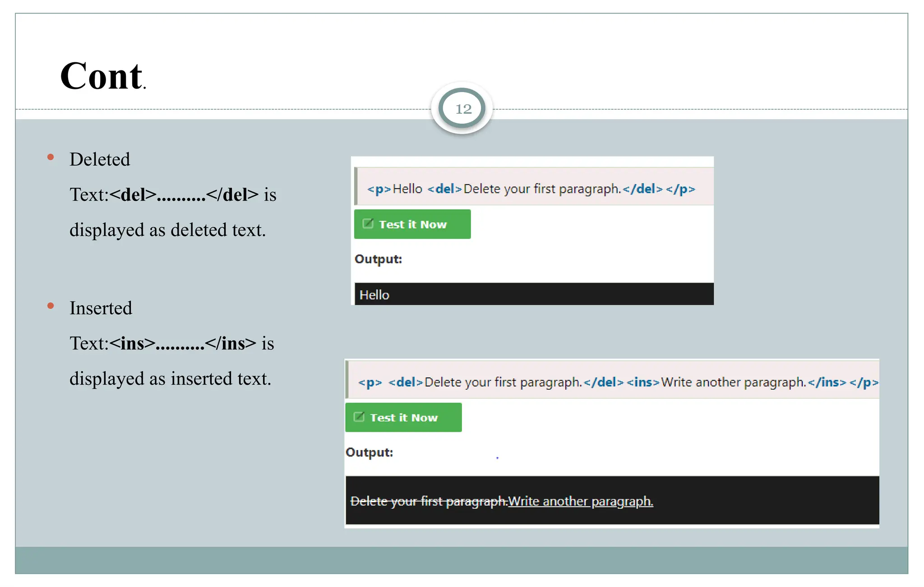Click the second green Test it Now button
This screenshot has height=587, width=924.
403,417
